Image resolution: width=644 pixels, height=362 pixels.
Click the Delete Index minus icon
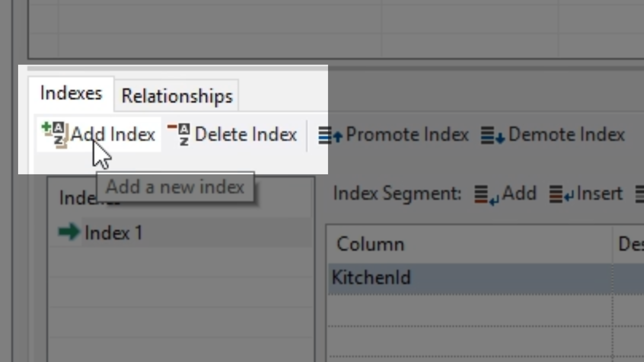tap(179, 134)
